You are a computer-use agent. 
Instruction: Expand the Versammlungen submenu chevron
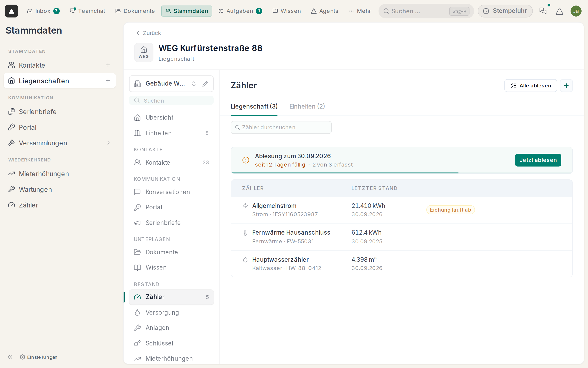coord(108,143)
